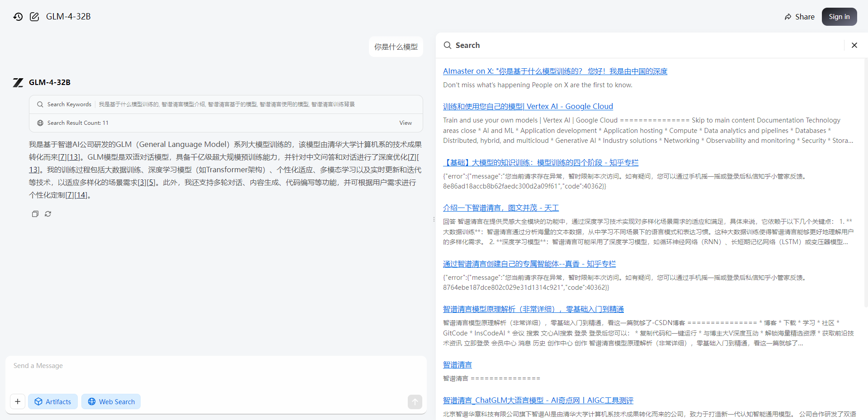Start a new chat with the edit icon

click(34, 17)
